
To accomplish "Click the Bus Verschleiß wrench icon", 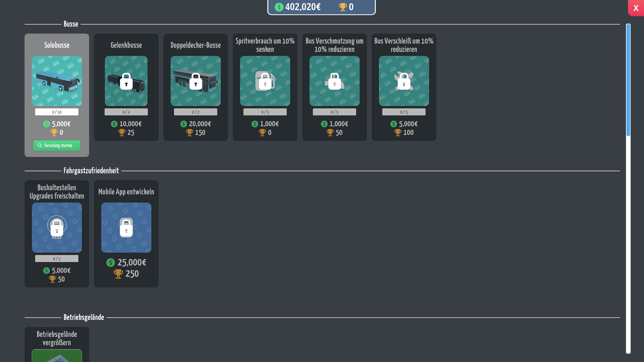I will [404, 81].
